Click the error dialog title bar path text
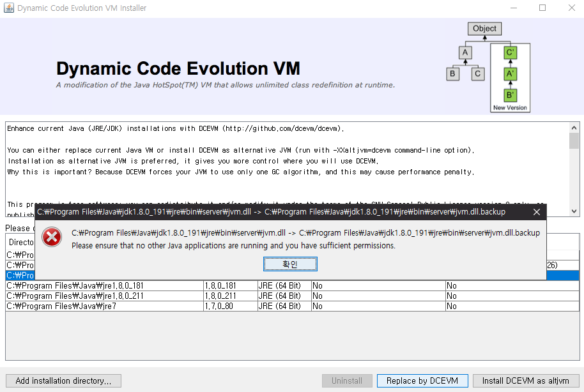The image size is (584, 392). point(271,212)
